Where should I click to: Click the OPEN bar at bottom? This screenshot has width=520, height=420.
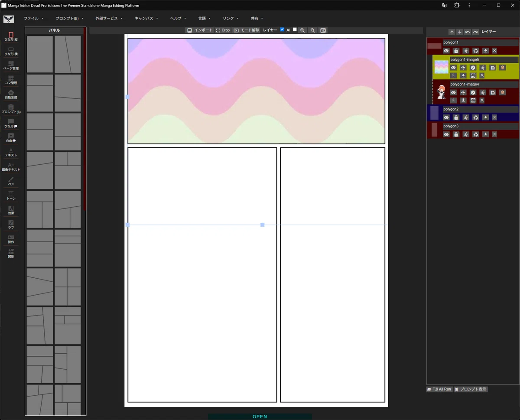coord(260,417)
